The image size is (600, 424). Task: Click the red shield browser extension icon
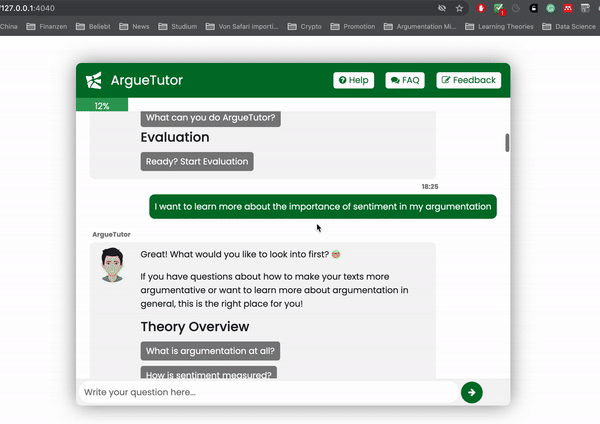click(481, 8)
